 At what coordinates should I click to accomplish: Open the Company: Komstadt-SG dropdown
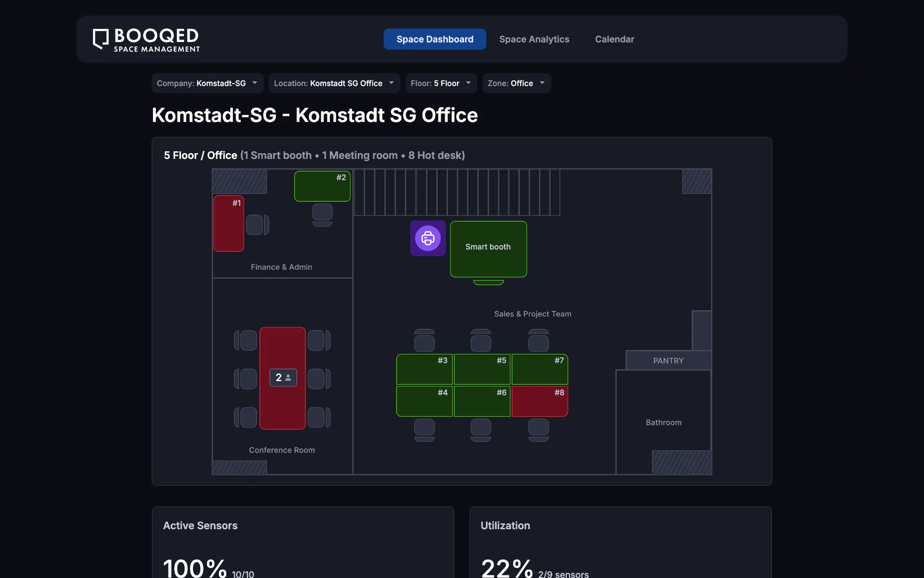pos(208,83)
